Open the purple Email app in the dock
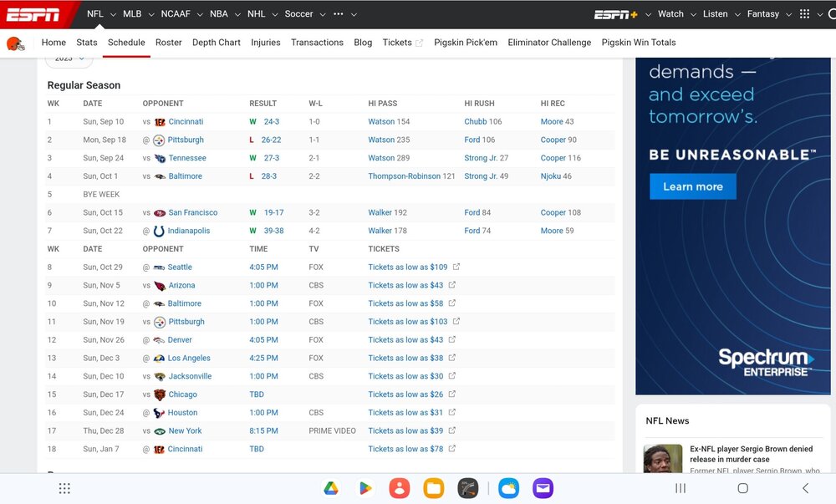 pos(543,488)
